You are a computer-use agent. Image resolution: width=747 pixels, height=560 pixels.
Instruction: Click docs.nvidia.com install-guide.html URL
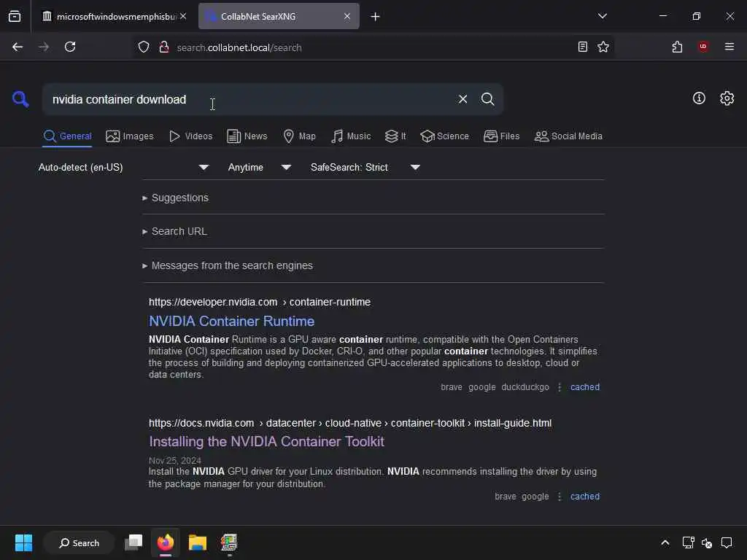coord(350,423)
